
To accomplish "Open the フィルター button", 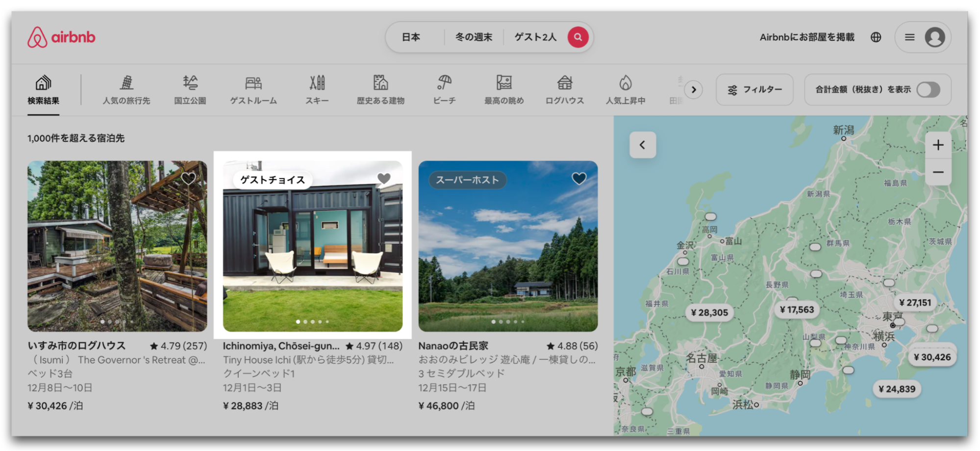I will tap(754, 90).
